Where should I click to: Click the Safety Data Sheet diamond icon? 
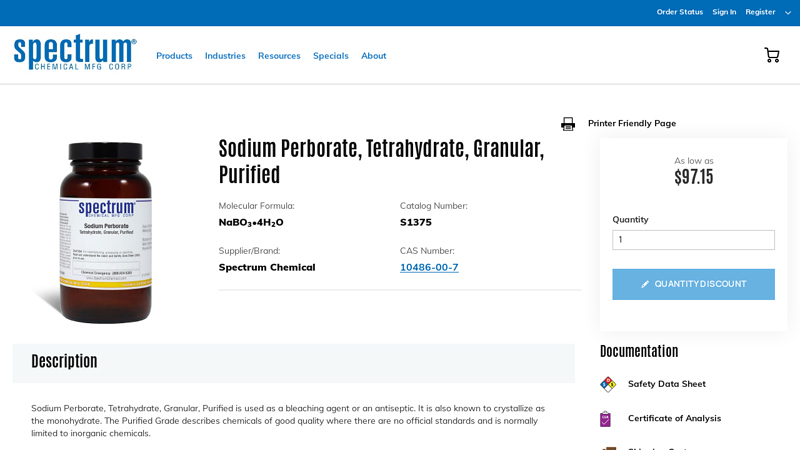point(608,384)
